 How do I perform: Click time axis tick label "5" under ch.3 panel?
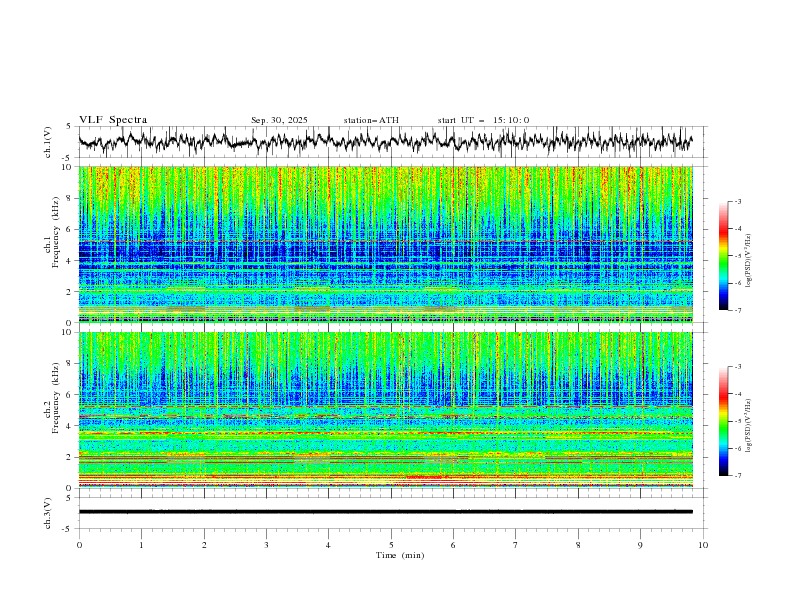[391, 545]
